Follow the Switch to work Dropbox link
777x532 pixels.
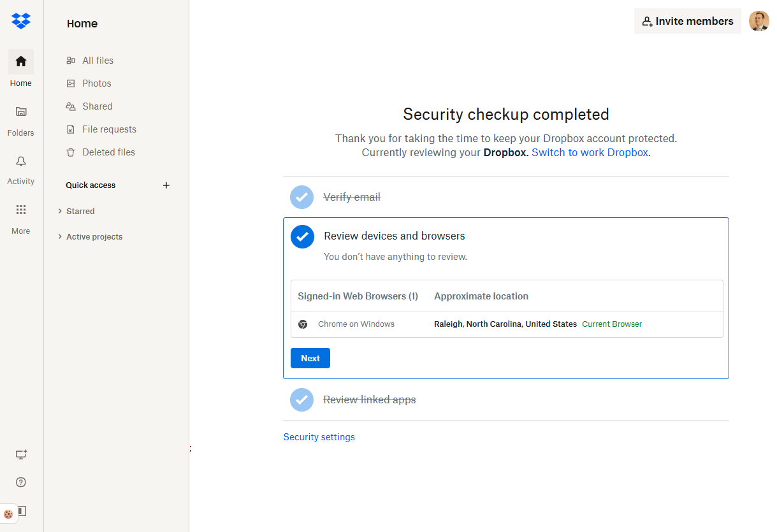(591, 152)
